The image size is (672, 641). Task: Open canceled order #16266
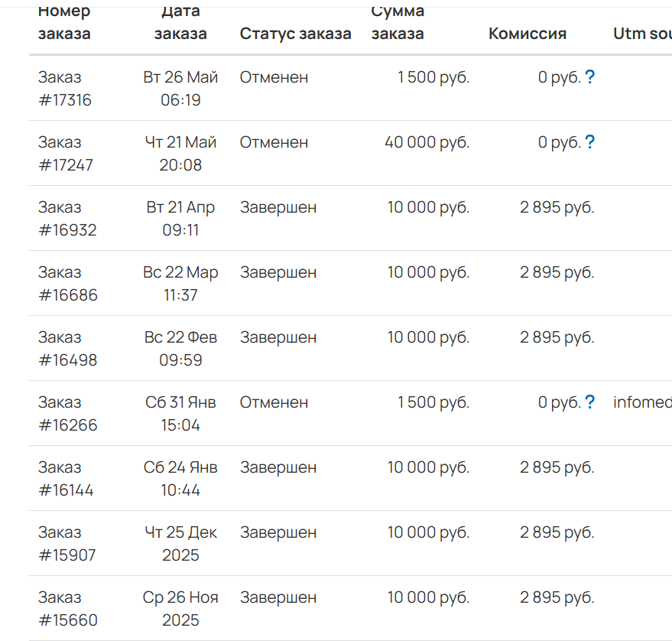[x=68, y=414]
